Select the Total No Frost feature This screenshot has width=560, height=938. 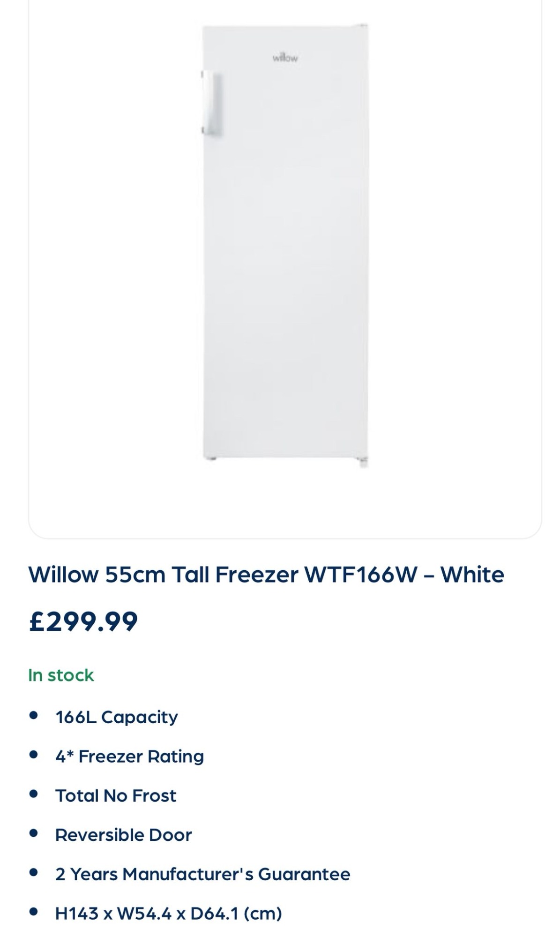tap(115, 796)
